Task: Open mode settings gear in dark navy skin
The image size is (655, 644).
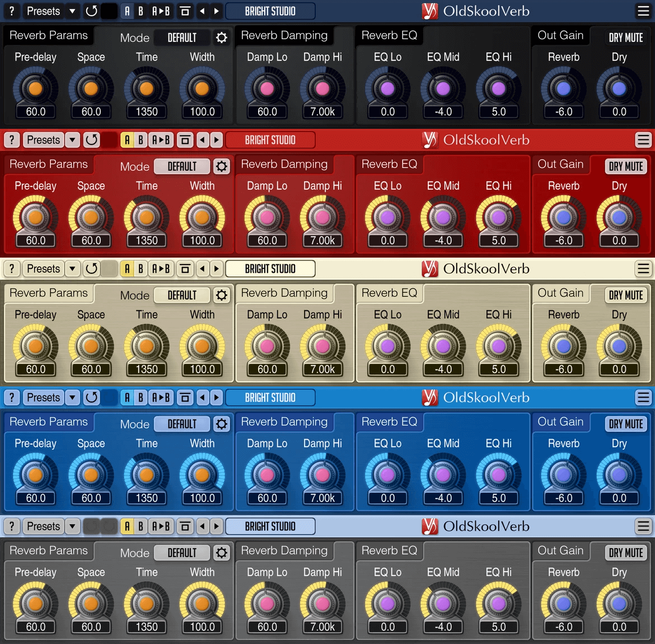Action: click(221, 38)
